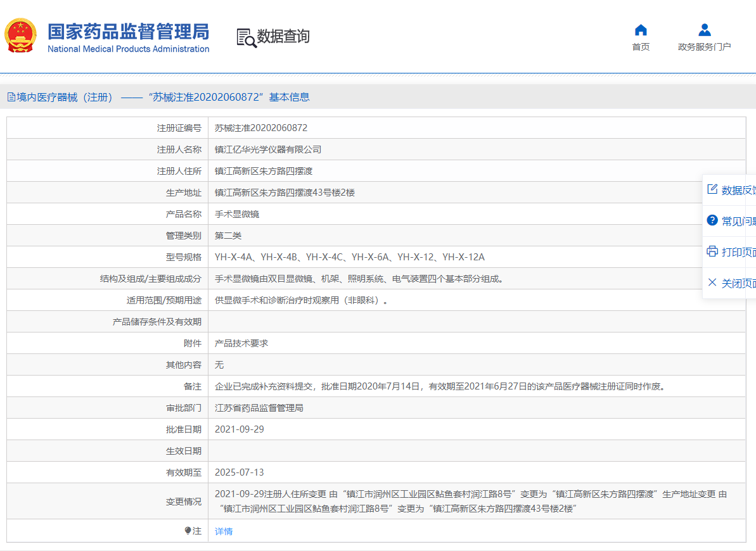Click the 镇江高新区朱方路四摆渡 residence value
Screen dimensions: 756x551
(264, 171)
